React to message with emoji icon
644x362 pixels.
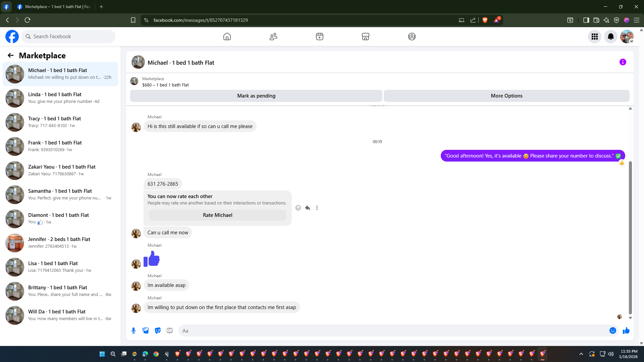298,208
